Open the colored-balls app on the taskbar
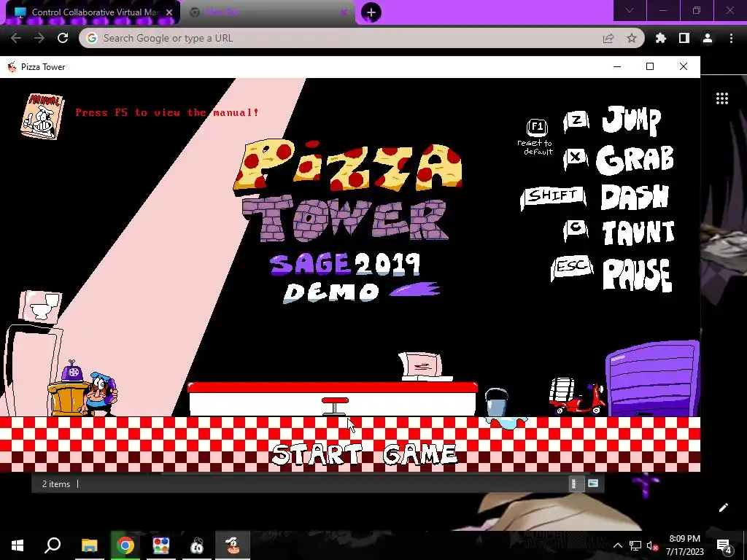Screen dimensions: 747x560 (161, 545)
